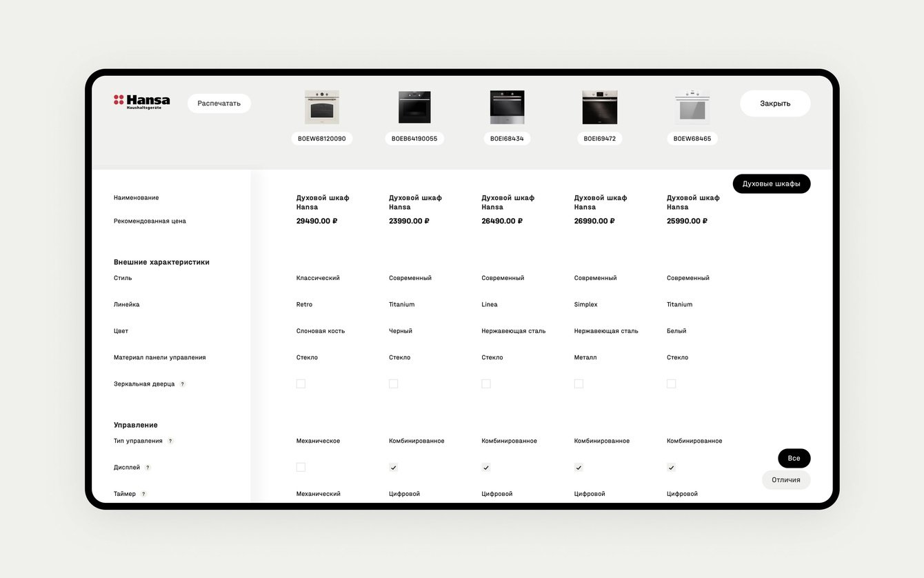Screen dimensions: 924x578
Task: Click the BOEB64190055 model code chip
Action: 414,139
